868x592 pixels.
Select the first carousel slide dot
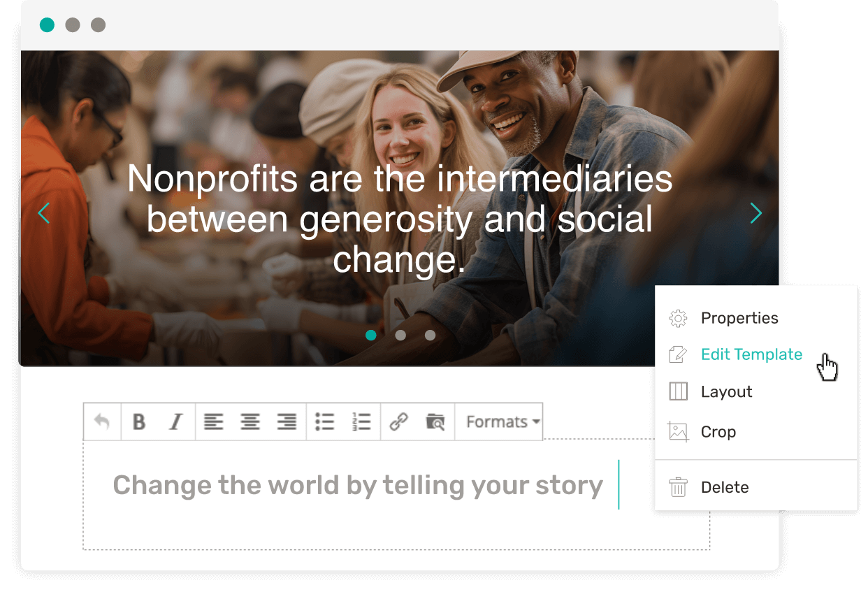(x=371, y=335)
